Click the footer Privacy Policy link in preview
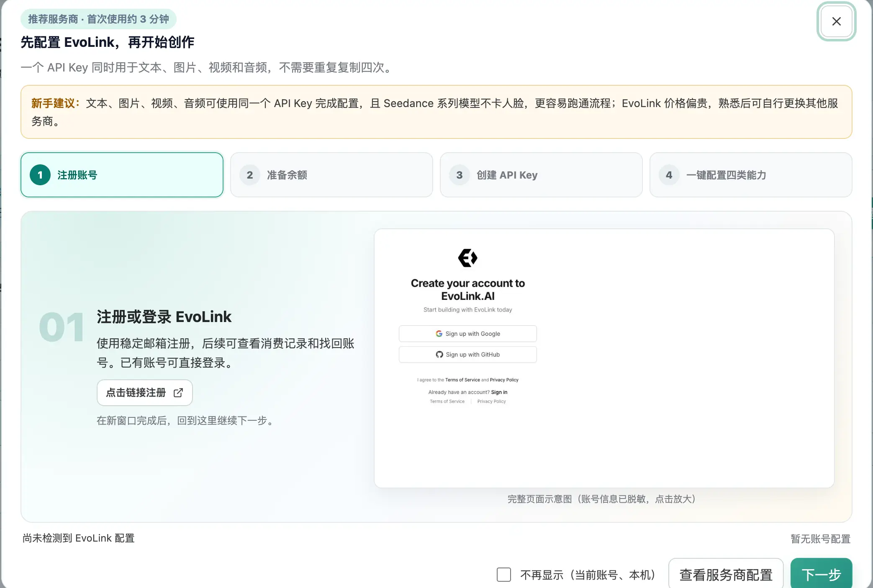Viewport: 873px width, 588px height. pyautogui.click(x=492, y=401)
